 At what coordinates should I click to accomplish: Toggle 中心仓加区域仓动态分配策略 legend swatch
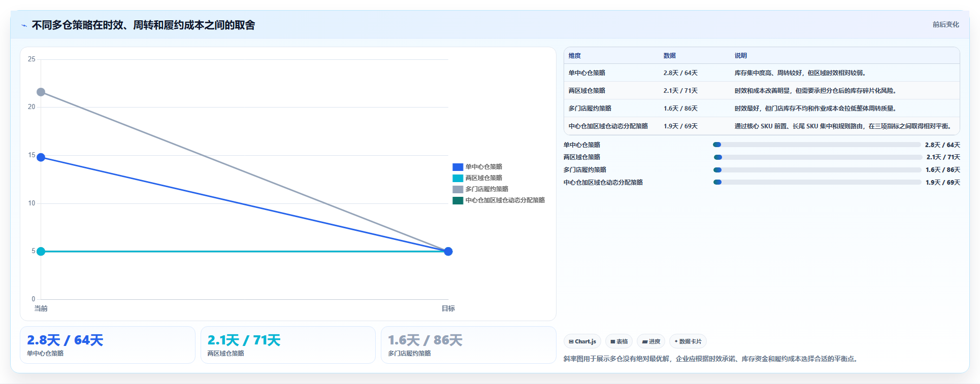click(458, 200)
